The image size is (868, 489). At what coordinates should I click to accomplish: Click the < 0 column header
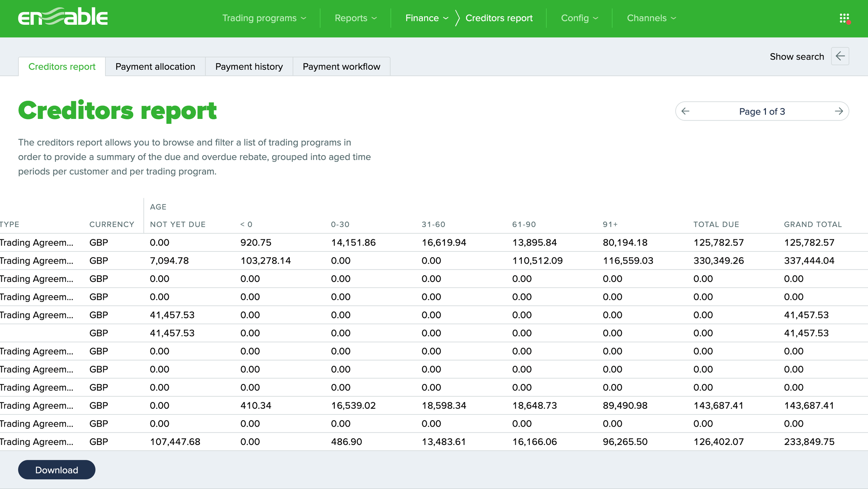pos(246,224)
